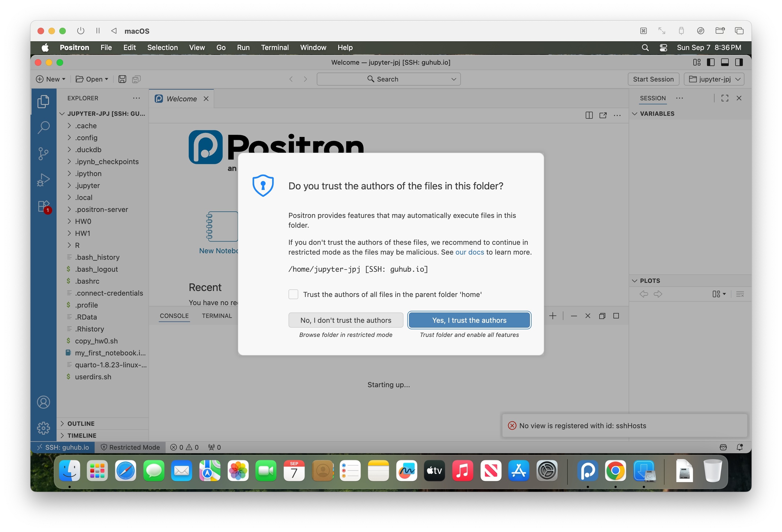This screenshot has width=782, height=532.
Task: Select the Welcome editor tab
Action: point(181,99)
